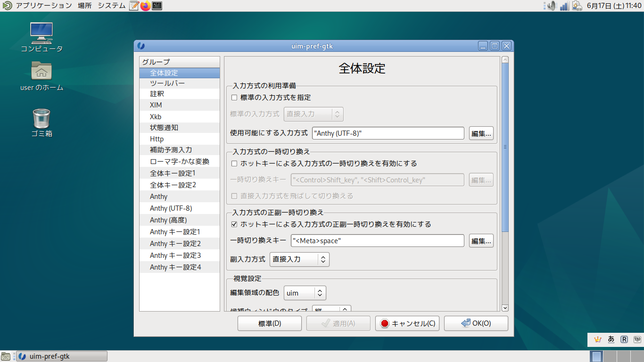Click the "<Meta>space" switch key field
644x362 pixels.
pos(378,241)
